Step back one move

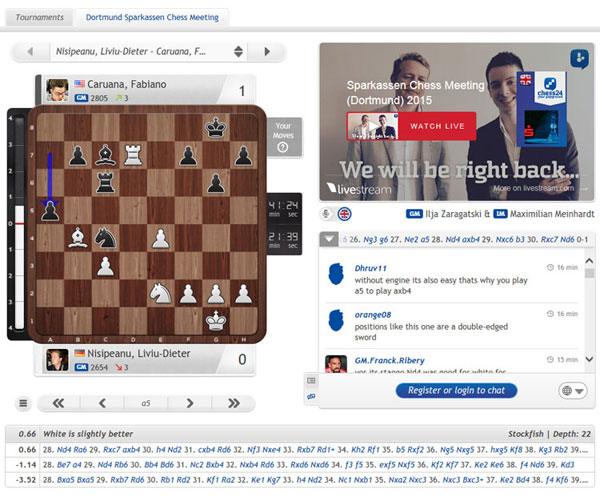102,403
